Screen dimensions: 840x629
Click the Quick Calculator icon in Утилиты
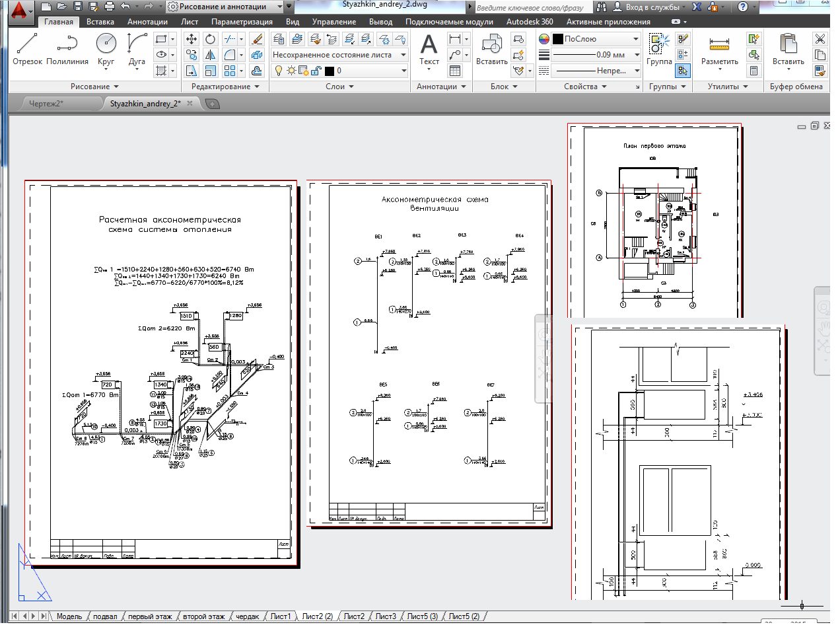tap(753, 71)
